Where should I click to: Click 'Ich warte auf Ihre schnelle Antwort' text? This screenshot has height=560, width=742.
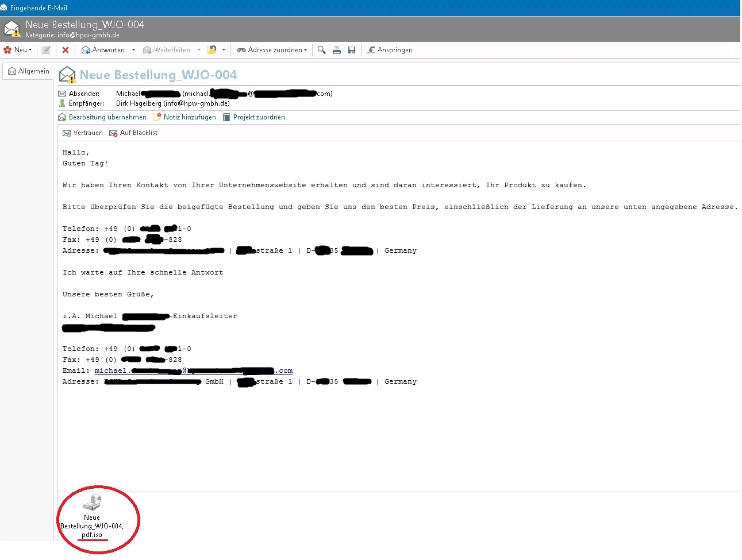[143, 273]
